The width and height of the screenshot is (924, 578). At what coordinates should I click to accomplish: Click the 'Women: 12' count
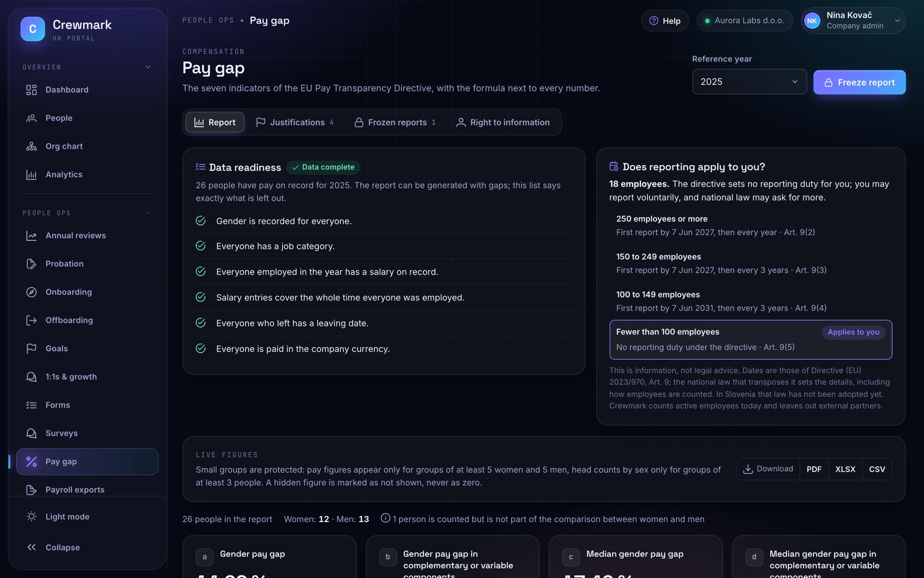(307, 519)
